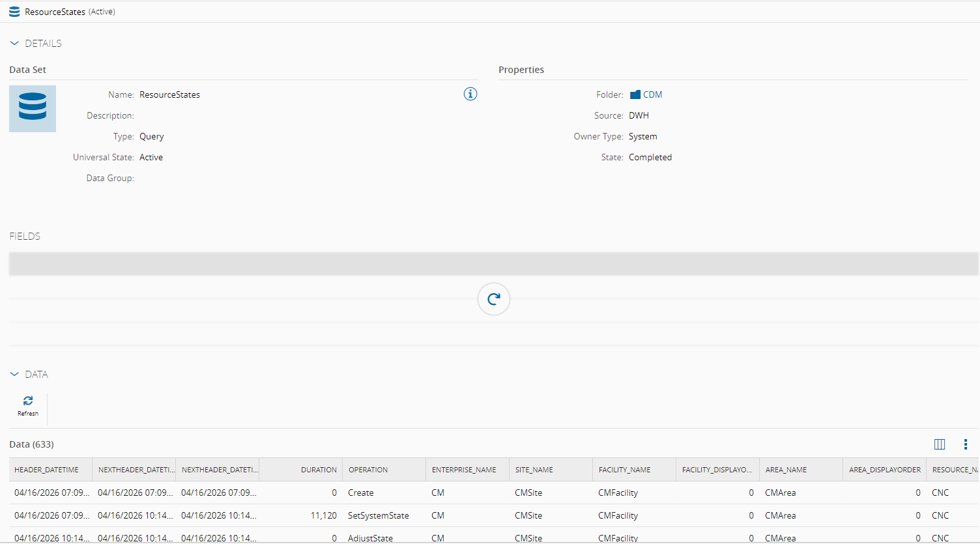
Task: Click the OPERATION column header
Action: click(368, 470)
